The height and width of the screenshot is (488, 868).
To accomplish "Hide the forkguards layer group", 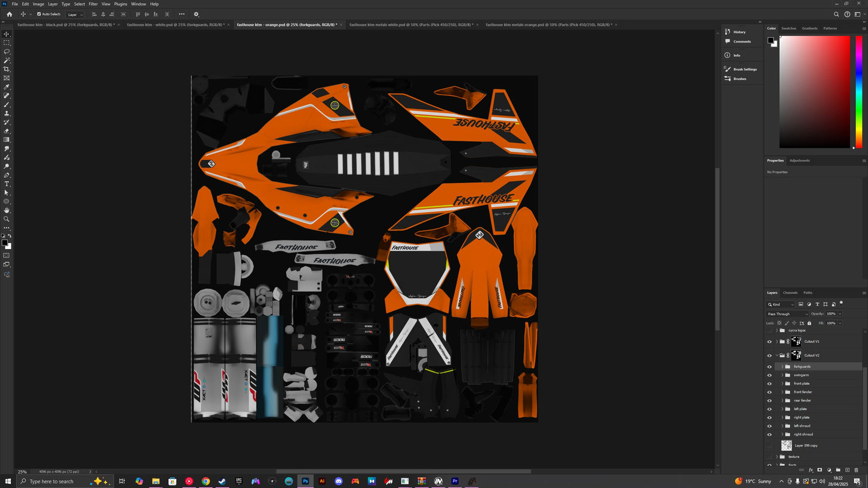I will [769, 366].
